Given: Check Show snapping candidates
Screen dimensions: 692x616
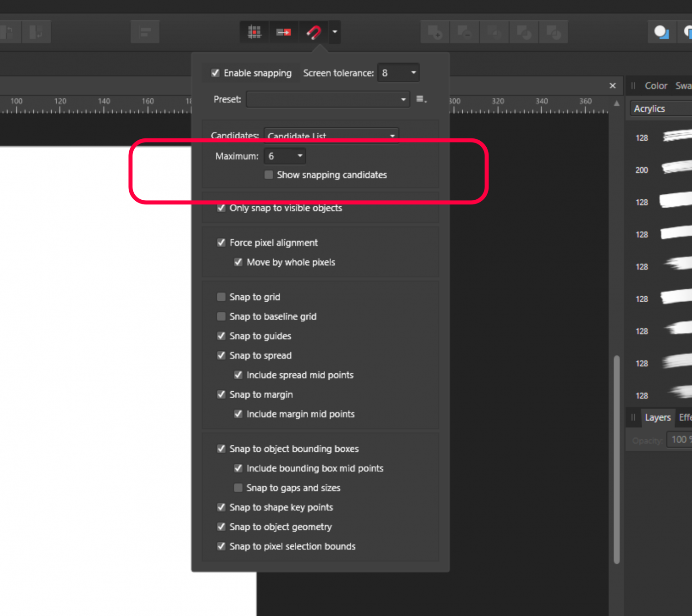Looking at the screenshot, I should (268, 175).
